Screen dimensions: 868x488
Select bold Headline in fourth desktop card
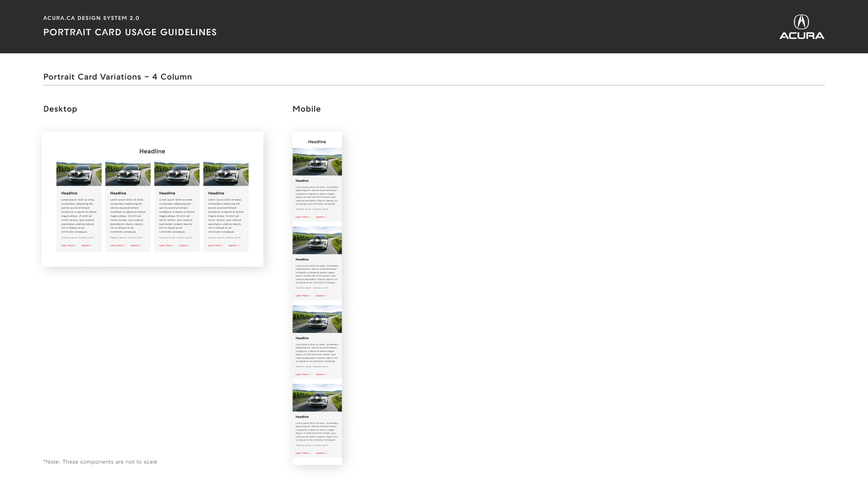[x=216, y=193]
